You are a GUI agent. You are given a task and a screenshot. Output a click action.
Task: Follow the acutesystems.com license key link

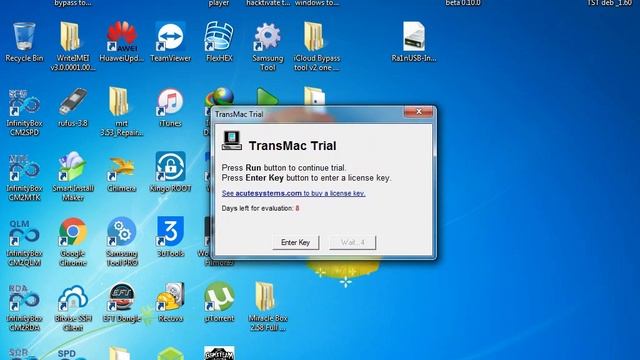[x=293, y=193]
